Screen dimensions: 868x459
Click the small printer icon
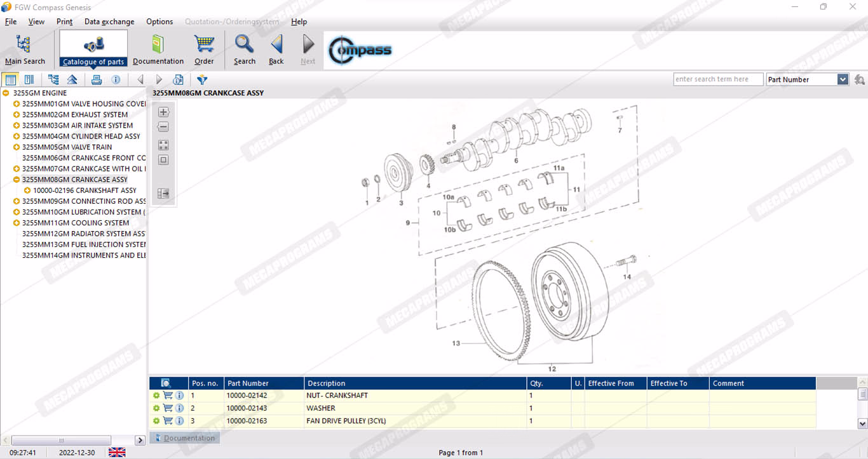pos(97,79)
